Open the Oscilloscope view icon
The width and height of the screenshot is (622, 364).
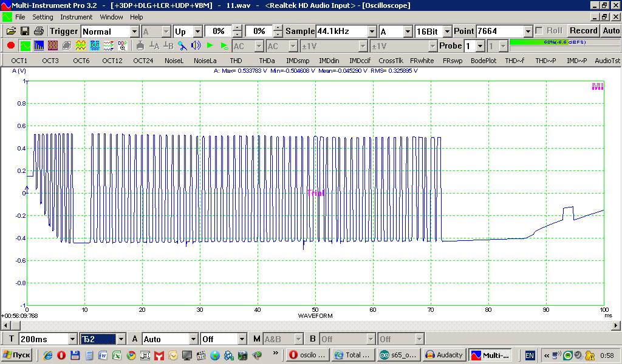(x=25, y=45)
